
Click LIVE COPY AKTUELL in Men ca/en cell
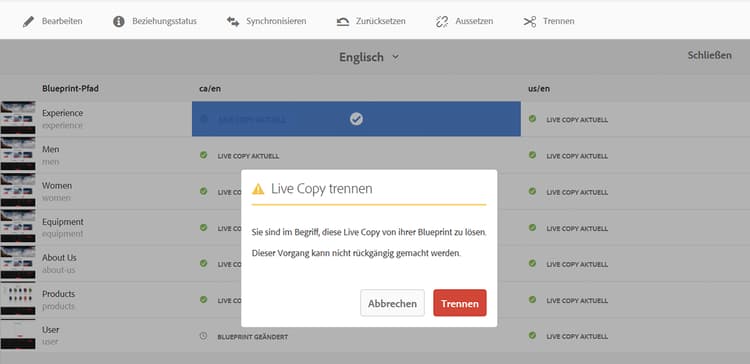(x=248, y=156)
